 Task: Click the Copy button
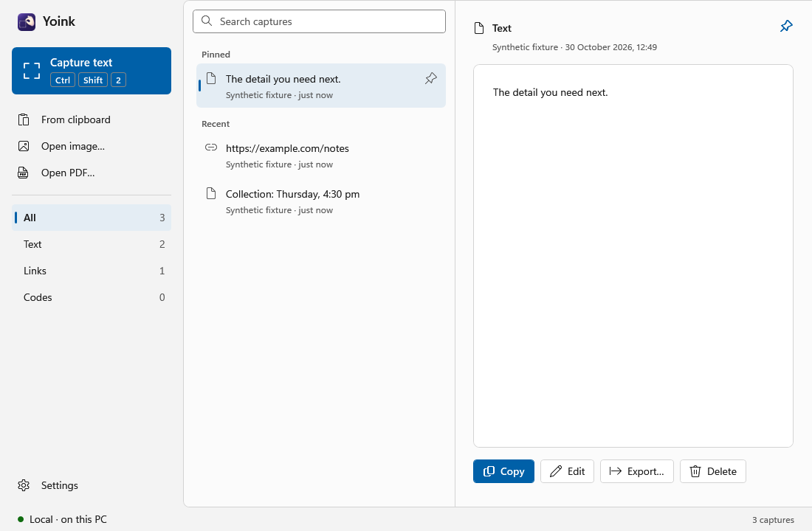[503, 471]
